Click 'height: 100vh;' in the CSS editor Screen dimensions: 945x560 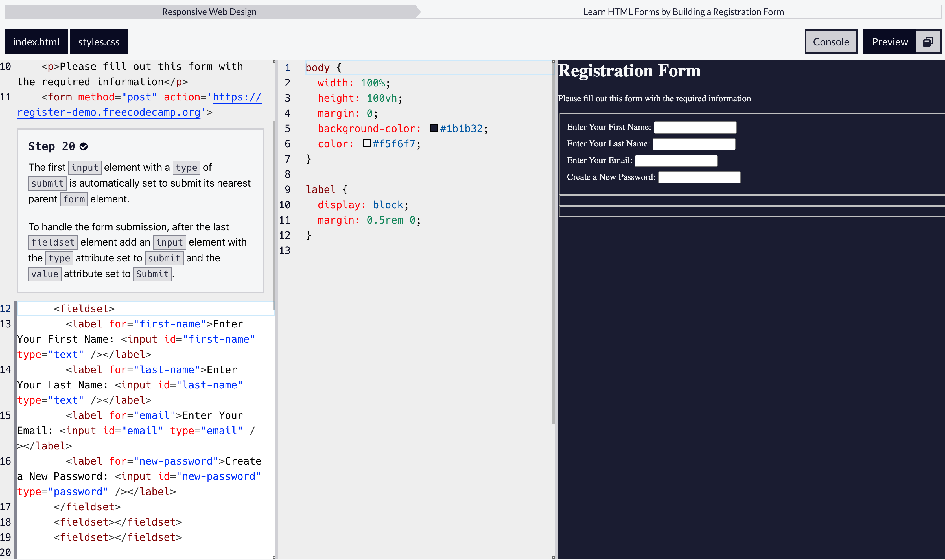pyautogui.click(x=360, y=98)
